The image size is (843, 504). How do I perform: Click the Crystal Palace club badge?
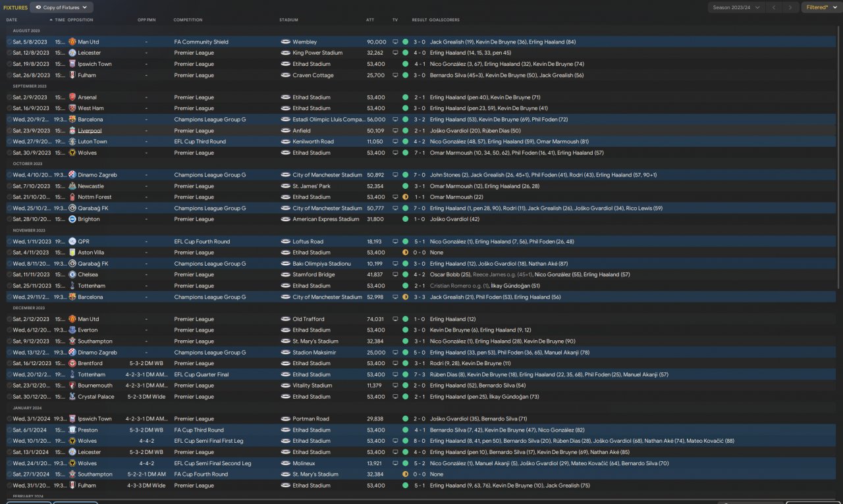(72, 397)
